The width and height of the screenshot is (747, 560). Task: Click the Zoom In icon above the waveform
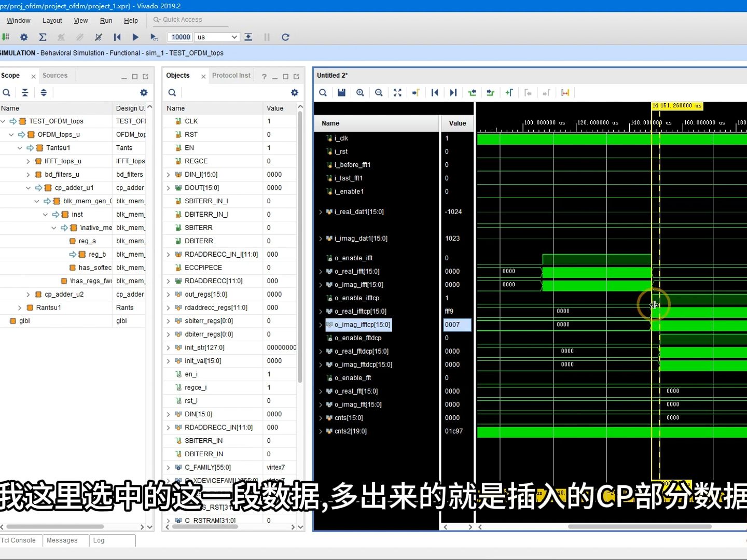click(360, 92)
